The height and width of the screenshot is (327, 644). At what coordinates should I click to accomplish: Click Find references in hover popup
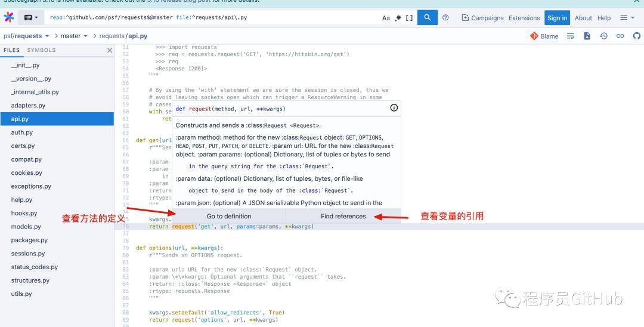click(x=343, y=216)
